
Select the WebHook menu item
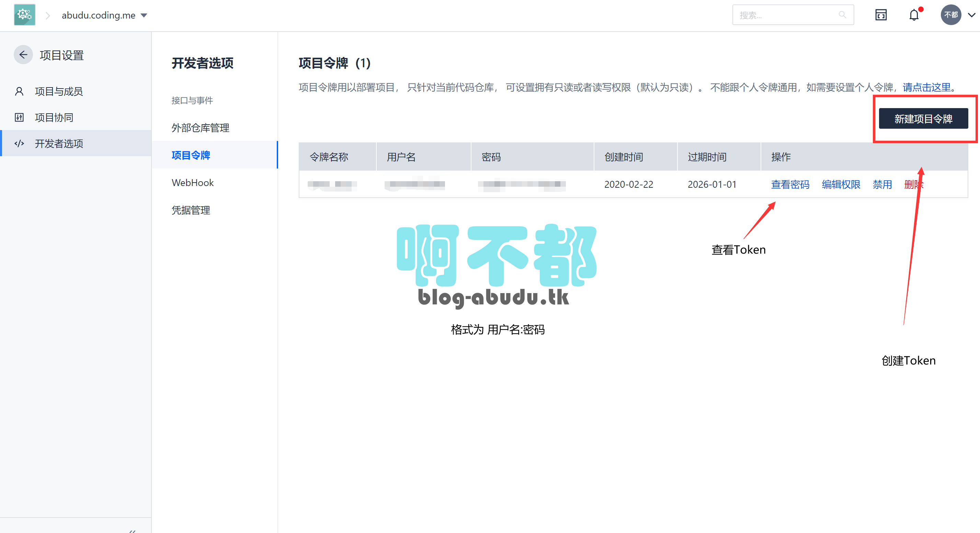(x=193, y=183)
